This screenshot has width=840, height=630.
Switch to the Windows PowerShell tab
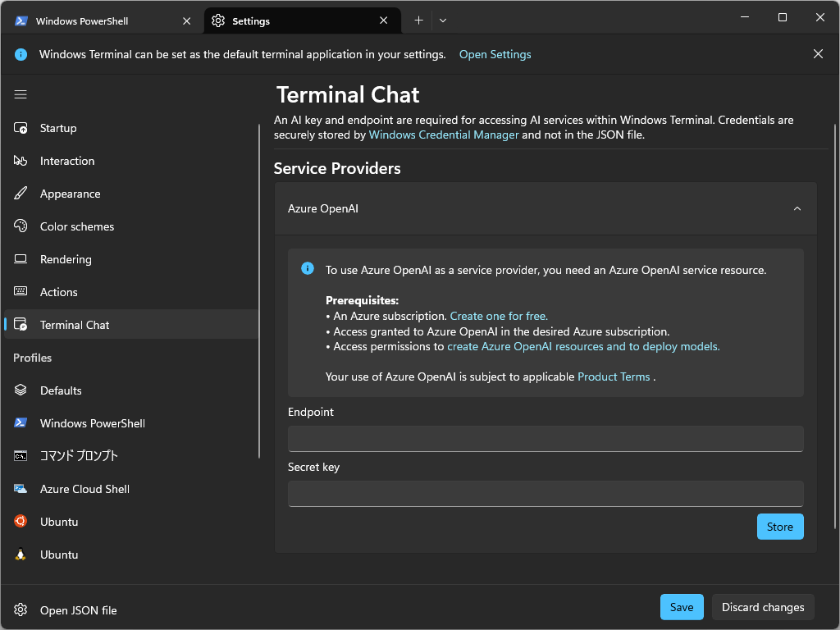click(90, 21)
